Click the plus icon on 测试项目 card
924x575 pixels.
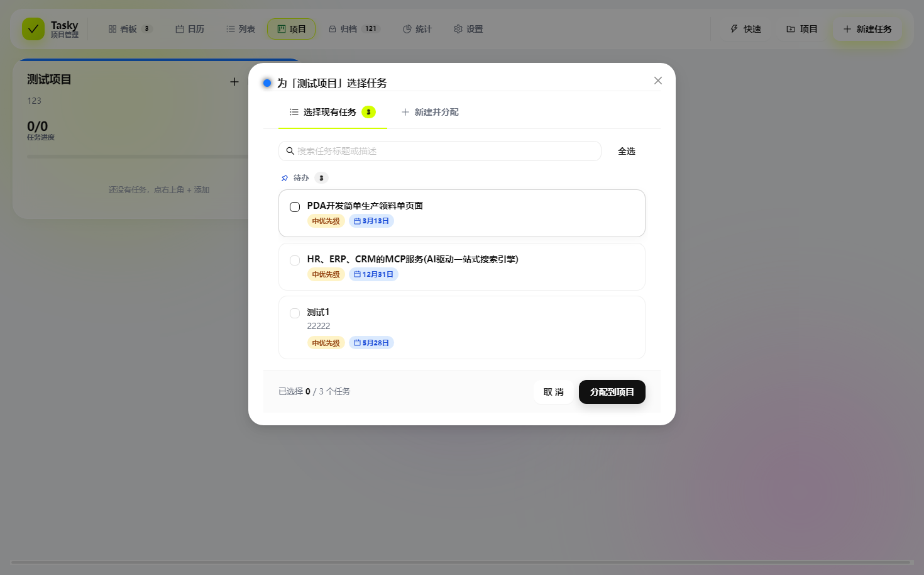(x=234, y=82)
